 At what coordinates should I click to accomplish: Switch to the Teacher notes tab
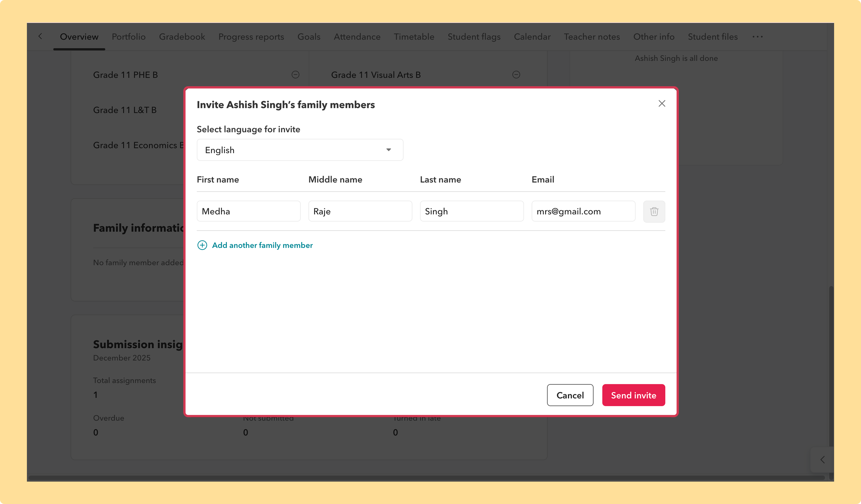click(x=592, y=37)
